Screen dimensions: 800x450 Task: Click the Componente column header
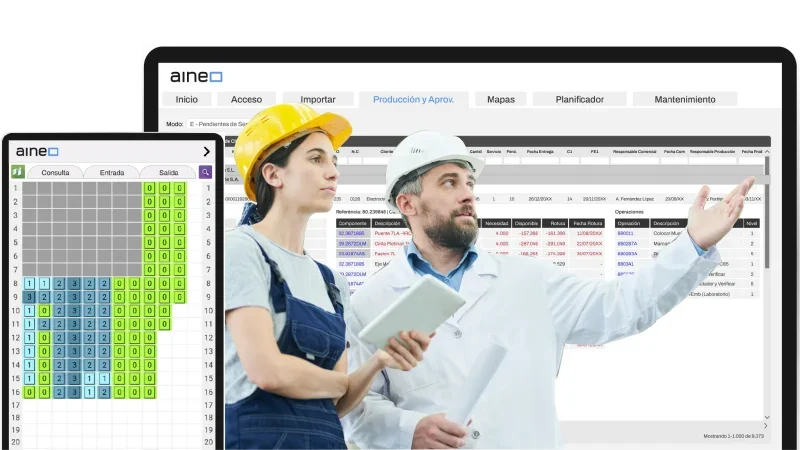click(x=353, y=223)
